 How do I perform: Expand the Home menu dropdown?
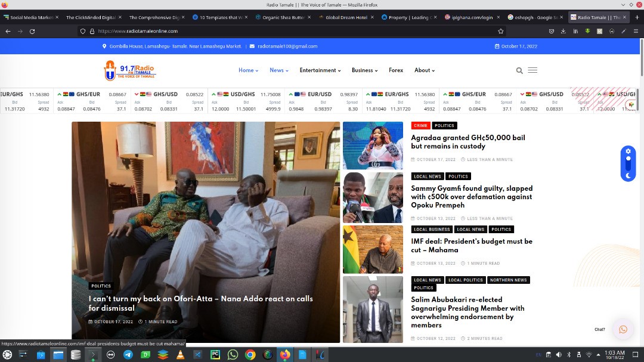click(248, 70)
